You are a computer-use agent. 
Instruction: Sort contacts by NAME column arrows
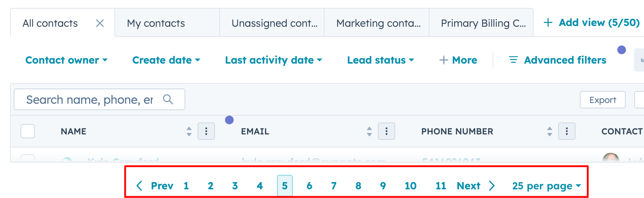189,131
